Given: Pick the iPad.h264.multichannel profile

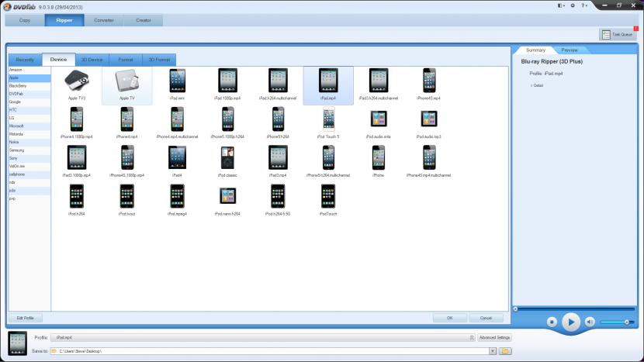Looking at the screenshot, I should pos(278,84).
